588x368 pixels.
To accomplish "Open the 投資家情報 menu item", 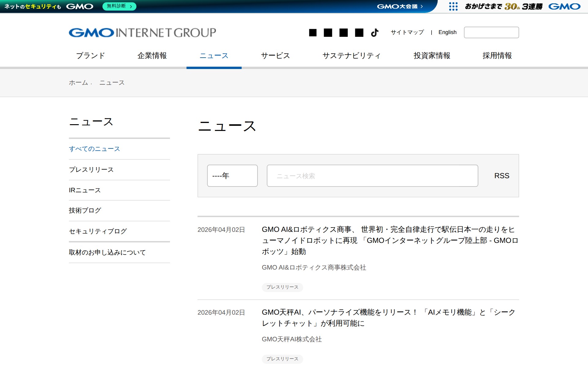I will 432,56.
